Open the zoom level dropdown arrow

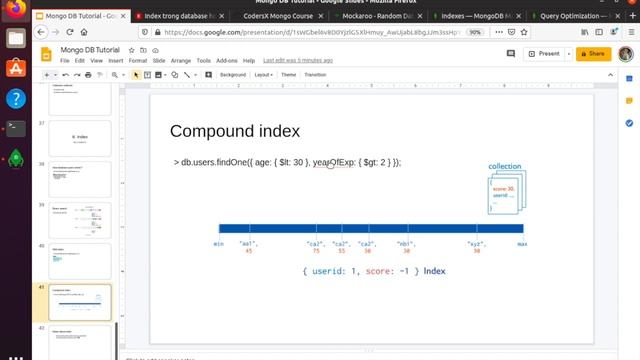(x=123, y=75)
